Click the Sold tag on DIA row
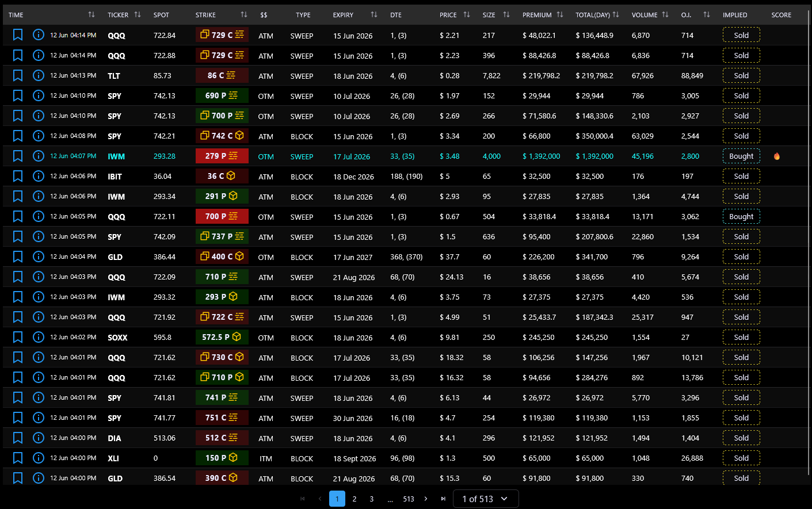This screenshot has height=509, width=812. 741,438
